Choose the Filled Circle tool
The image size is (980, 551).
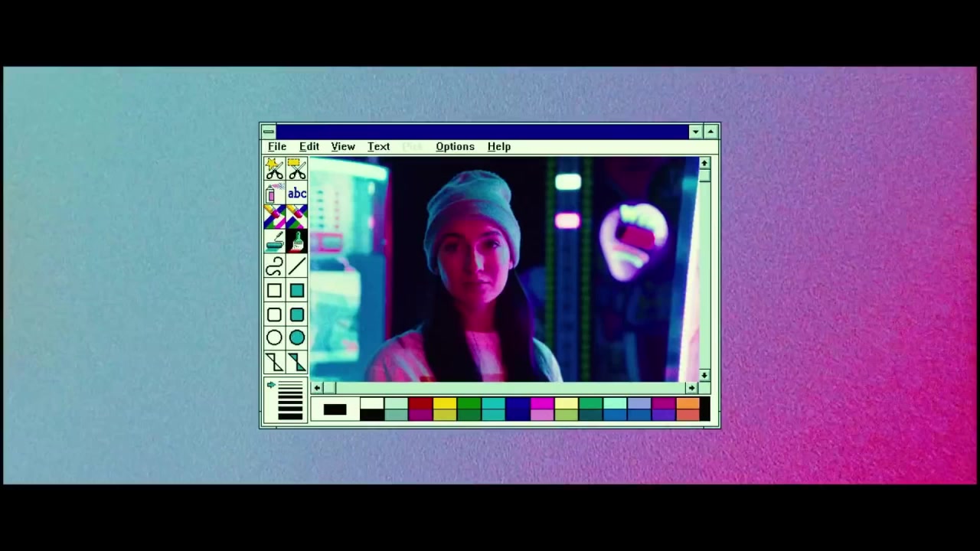pos(297,338)
